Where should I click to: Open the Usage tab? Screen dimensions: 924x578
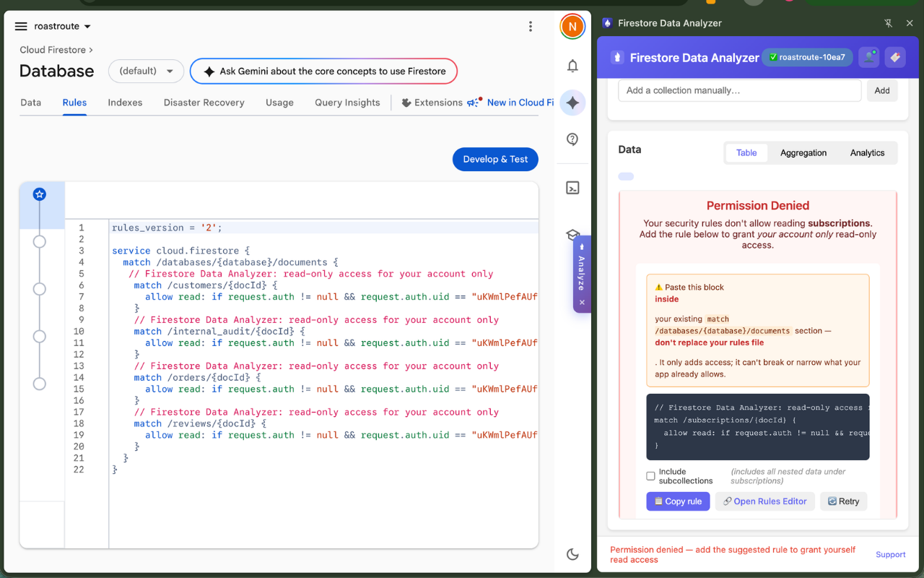(279, 103)
